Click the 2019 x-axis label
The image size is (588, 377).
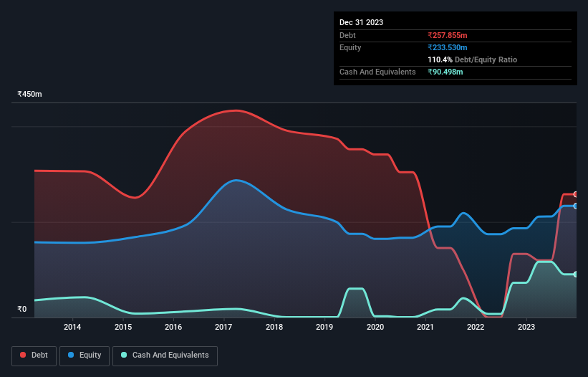point(324,327)
